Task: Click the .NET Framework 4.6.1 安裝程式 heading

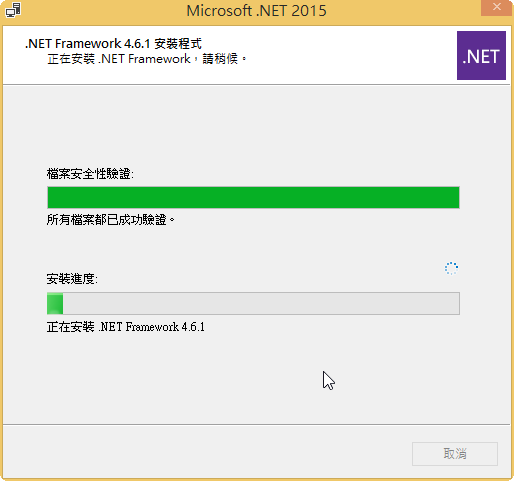Action: click(x=113, y=44)
